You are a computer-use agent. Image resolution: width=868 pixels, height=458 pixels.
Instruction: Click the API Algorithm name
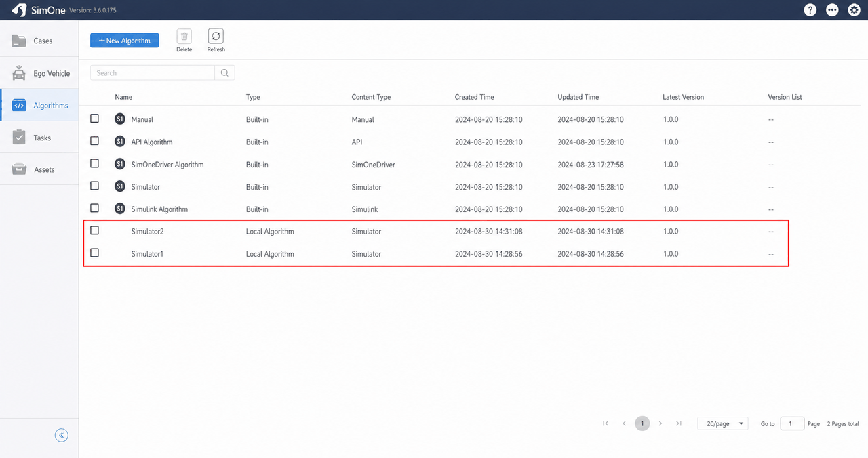152,142
